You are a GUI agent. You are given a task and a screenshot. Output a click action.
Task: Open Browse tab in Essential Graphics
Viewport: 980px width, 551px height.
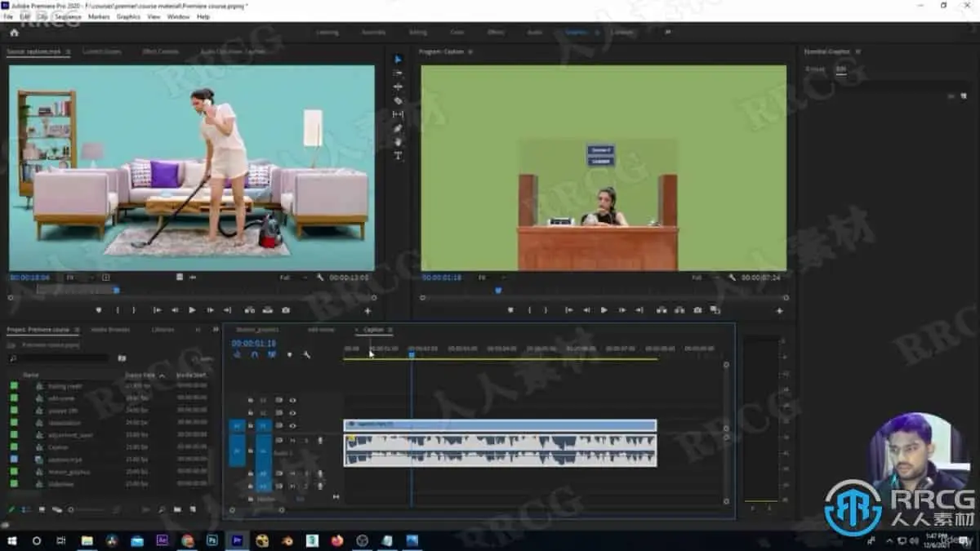(815, 69)
